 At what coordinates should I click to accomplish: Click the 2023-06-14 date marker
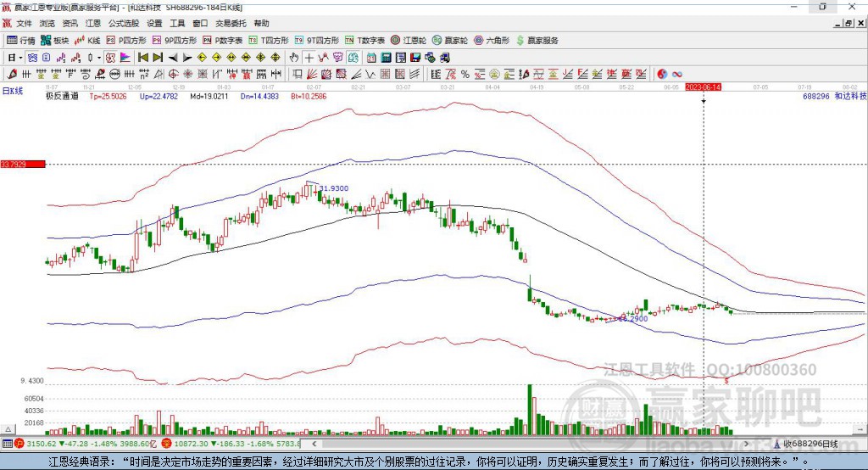coord(703,87)
